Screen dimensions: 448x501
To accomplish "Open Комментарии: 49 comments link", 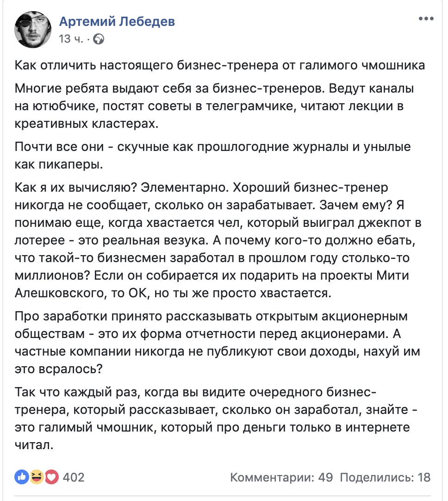I will 281,477.
